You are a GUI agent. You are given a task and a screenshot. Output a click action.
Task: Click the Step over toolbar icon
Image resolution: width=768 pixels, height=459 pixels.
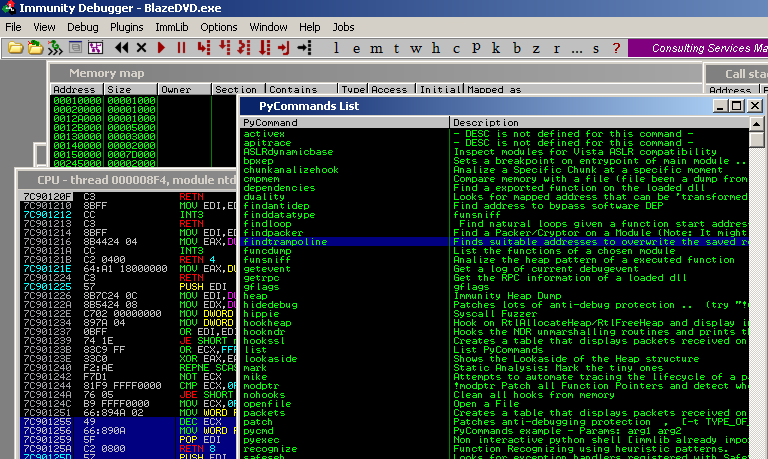coord(223,48)
